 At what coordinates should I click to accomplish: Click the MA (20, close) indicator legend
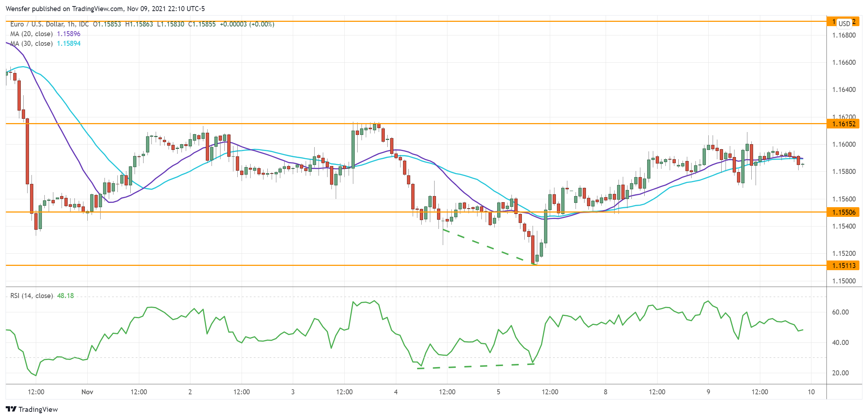click(x=31, y=34)
